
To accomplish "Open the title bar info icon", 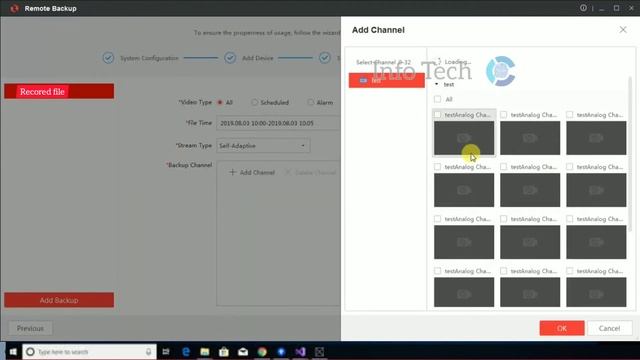I will 583,8.
